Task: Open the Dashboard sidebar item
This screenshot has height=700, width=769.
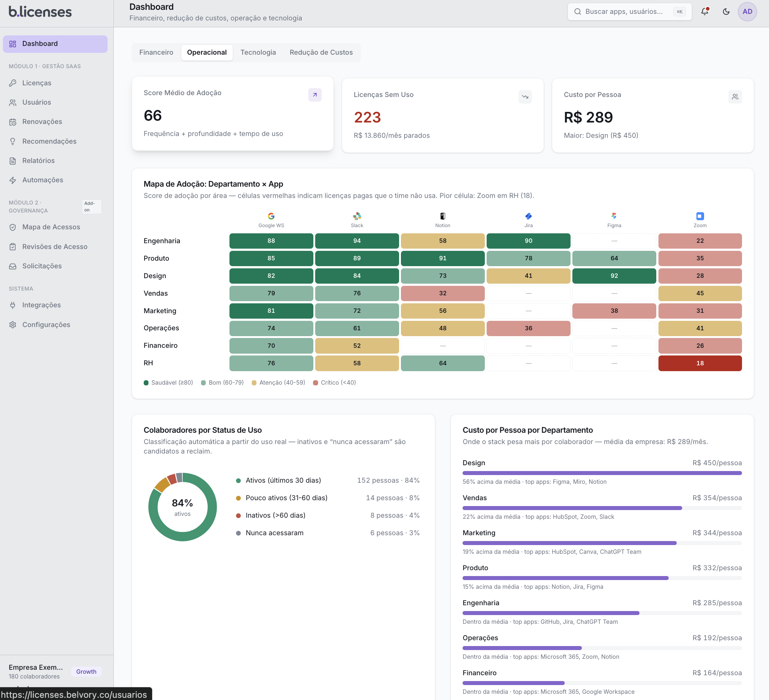Action: pos(55,44)
